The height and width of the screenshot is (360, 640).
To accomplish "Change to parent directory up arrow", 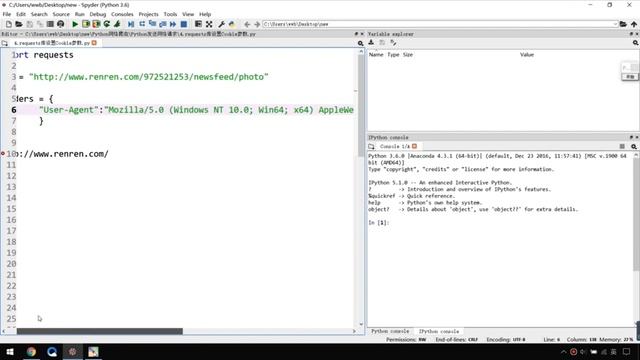I will (634, 24).
